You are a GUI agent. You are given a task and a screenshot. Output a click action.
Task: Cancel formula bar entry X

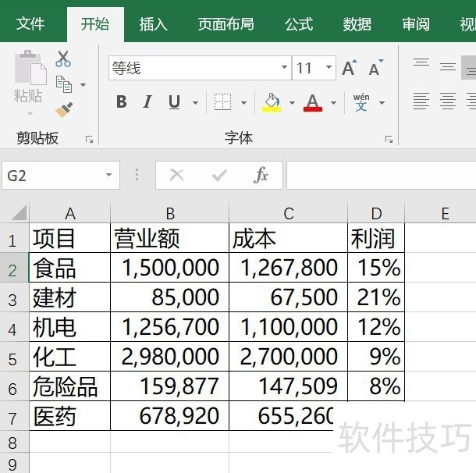click(x=176, y=175)
